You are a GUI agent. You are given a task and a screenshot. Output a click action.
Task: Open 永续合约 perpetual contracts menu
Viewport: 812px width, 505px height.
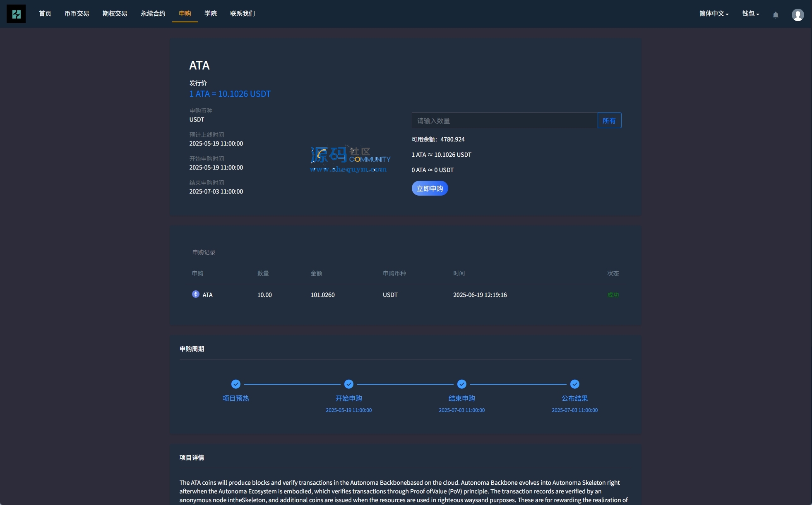pyautogui.click(x=153, y=14)
